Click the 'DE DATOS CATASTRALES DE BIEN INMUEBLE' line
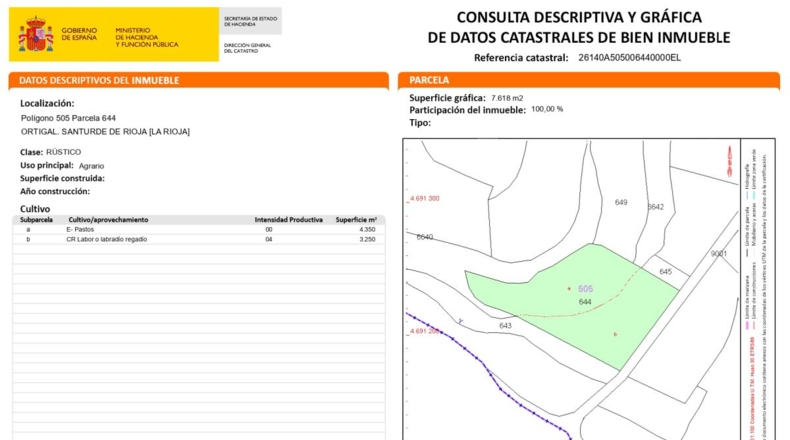 [579, 37]
